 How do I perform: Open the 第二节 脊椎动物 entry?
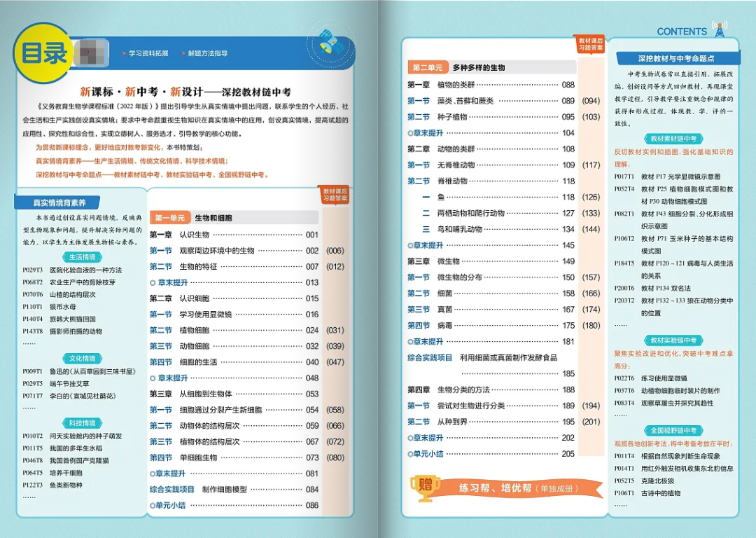click(x=491, y=181)
